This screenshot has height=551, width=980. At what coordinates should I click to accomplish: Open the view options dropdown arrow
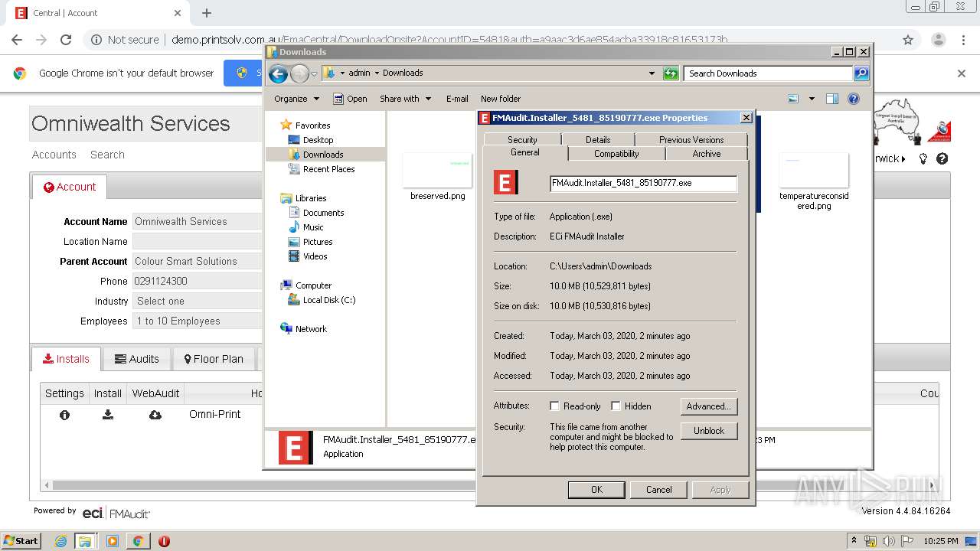click(x=812, y=99)
